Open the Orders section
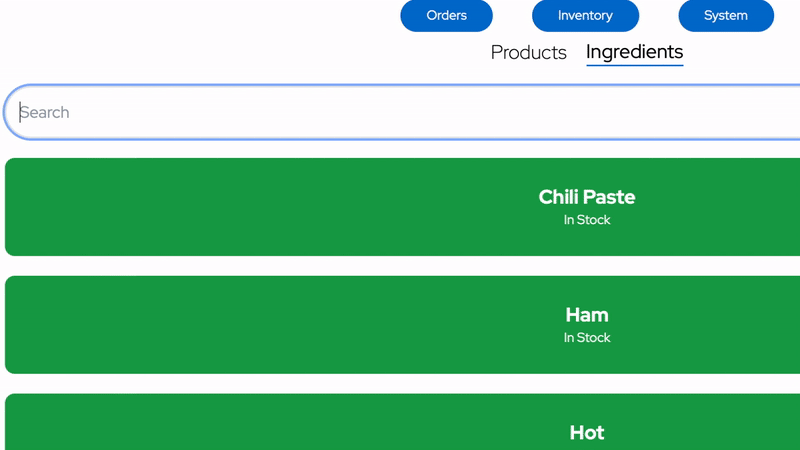This screenshot has width=800, height=450. 446,15
